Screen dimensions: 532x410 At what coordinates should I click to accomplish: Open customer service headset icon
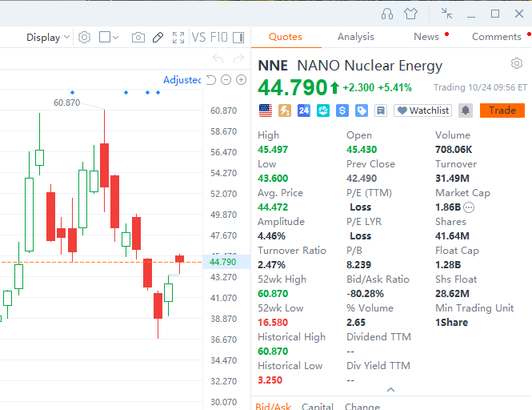pyautogui.click(x=386, y=14)
